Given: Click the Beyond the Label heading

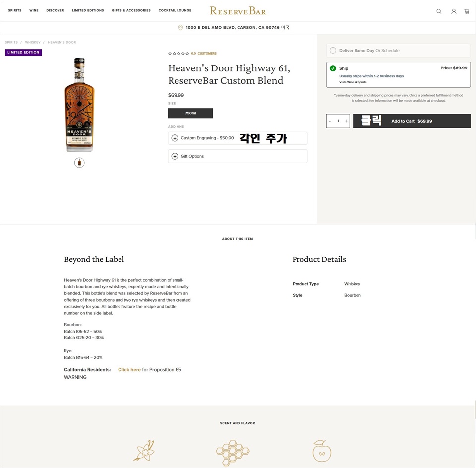Looking at the screenshot, I should click(94, 259).
